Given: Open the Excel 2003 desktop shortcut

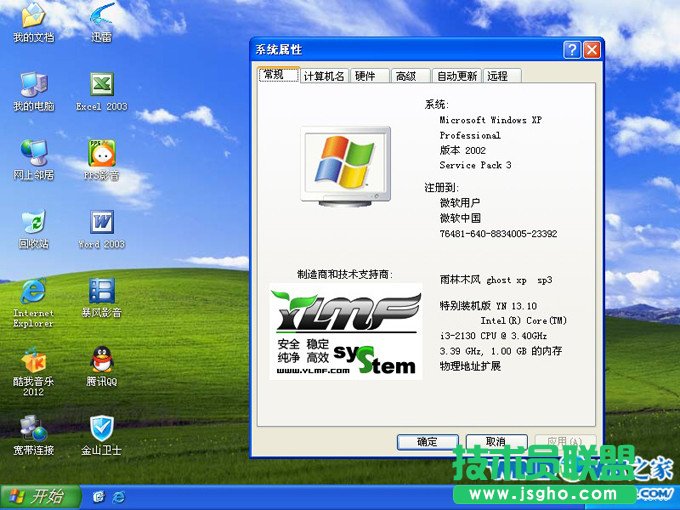Looking at the screenshot, I should click(101, 87).
